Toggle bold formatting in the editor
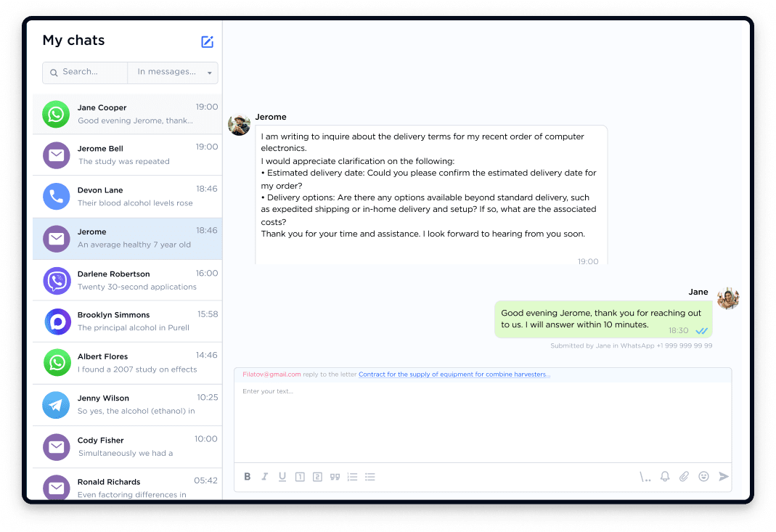The width and height of the screenshot is (776, 532). point(248,477)
